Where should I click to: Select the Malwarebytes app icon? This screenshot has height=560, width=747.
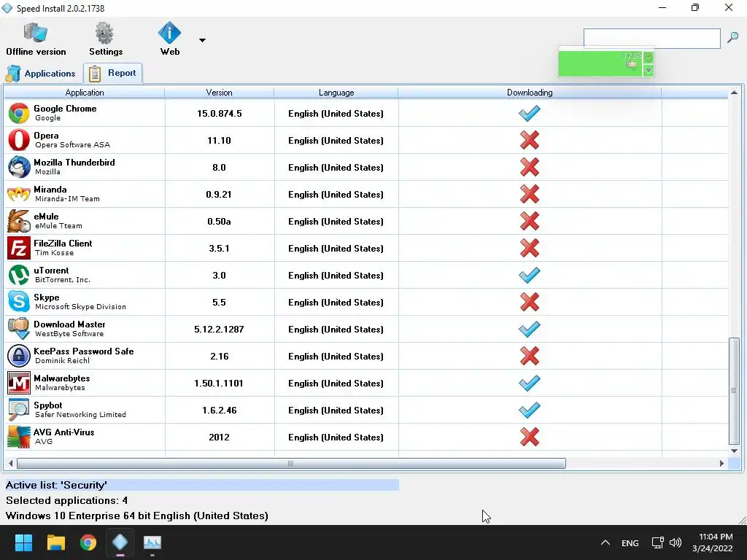pos(18,383)
